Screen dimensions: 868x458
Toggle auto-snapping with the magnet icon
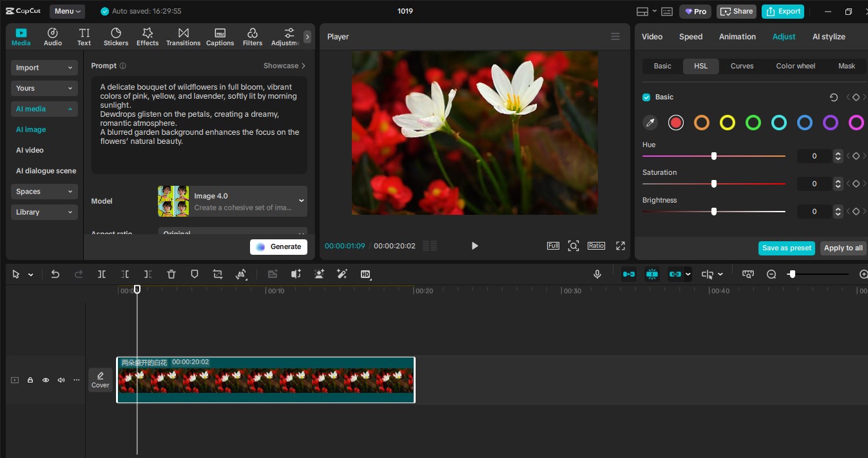[651, 274]
